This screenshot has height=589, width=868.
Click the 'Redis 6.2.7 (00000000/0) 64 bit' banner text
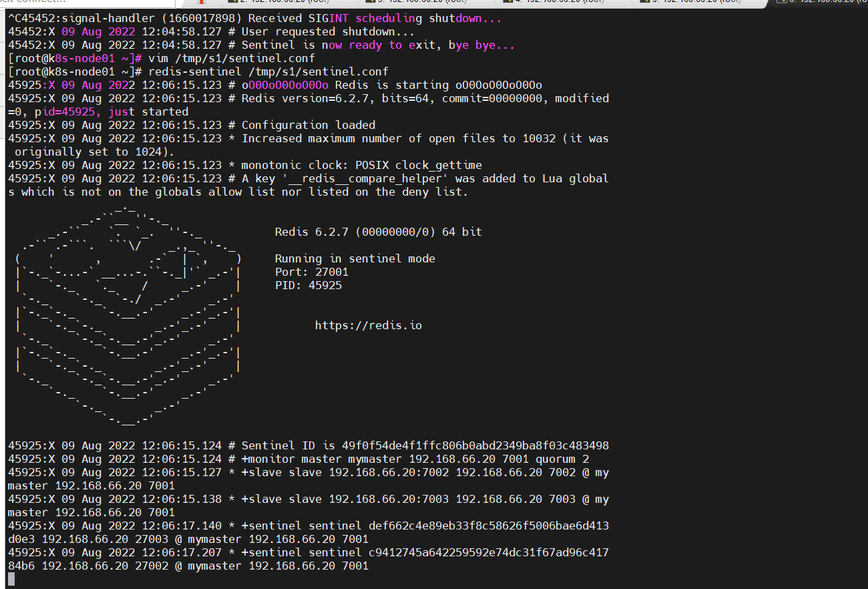tap(378, 232)
